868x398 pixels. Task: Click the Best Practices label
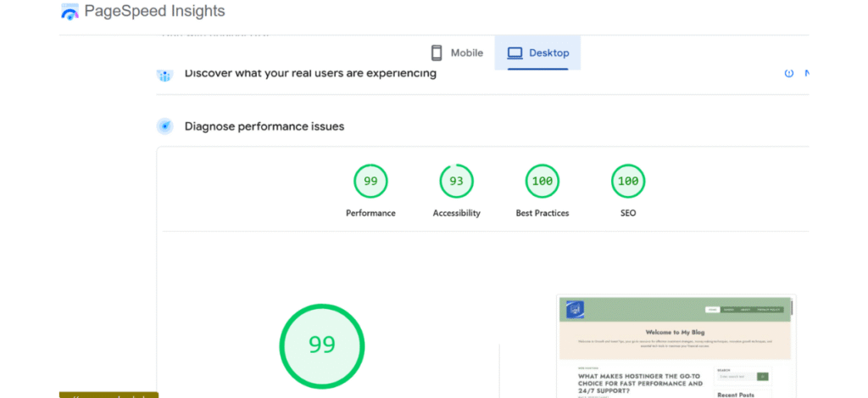click(x=542, y=213)
